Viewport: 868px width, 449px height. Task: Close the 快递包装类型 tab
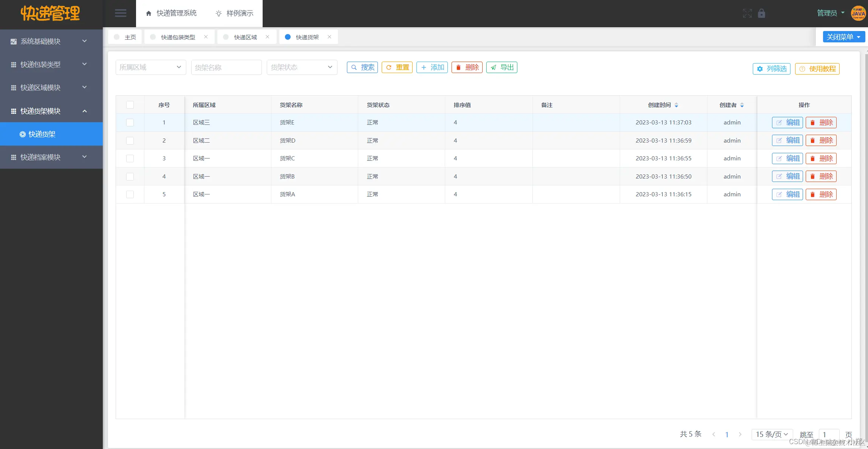click(206, 37)
